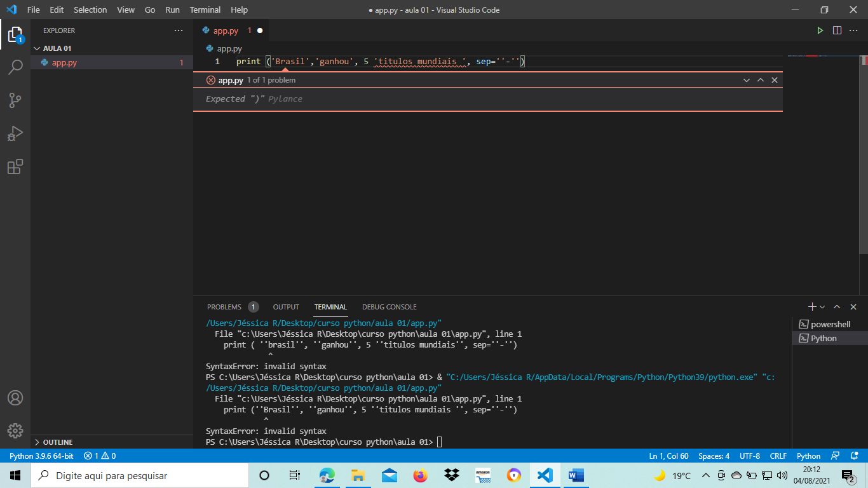The image size is (868, 488).
Task: Change the UTF-8 encoding
Action: click(x=749, y=456)
